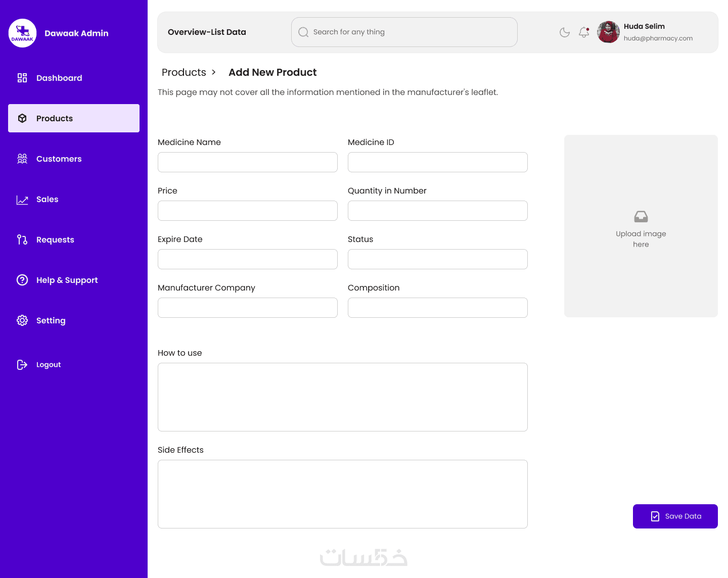Click the breadcrumb chevron arrow
728x578 pixels.
pos(214,72)
